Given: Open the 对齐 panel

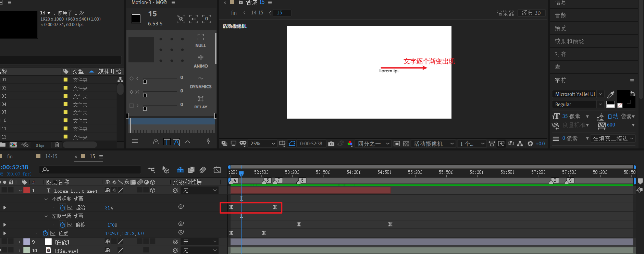Looking at the screenshot, I should click(x=560, y=54).
